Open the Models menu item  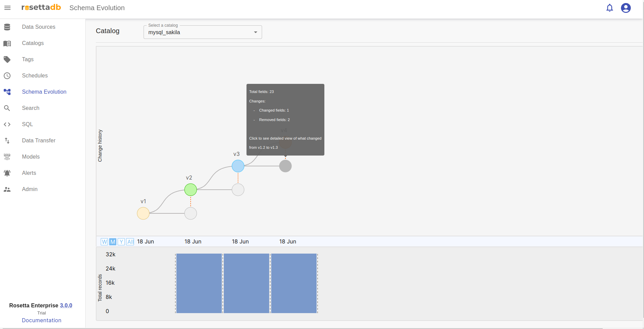tap(31, 157)
